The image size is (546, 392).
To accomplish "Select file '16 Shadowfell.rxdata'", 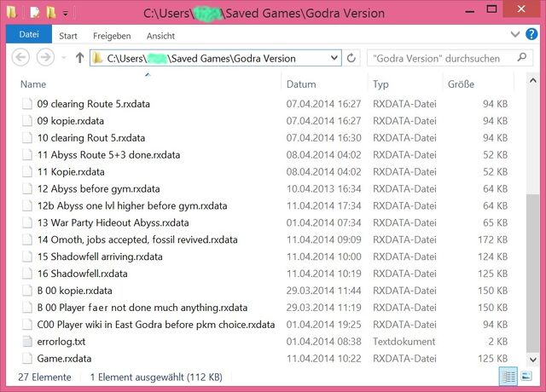I will click(x=82, y=274).
